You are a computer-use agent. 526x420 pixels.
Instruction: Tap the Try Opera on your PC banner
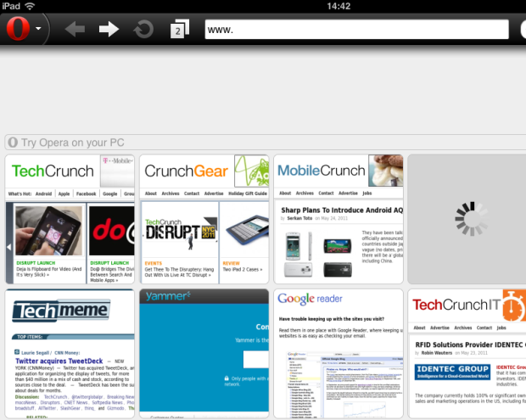click(x=265, y=143)
